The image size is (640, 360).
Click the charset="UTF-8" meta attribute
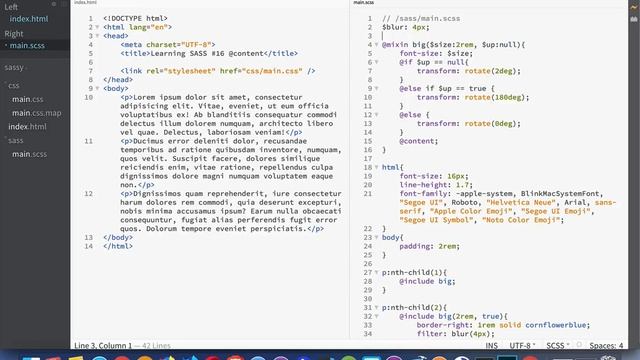coord(178,45)
